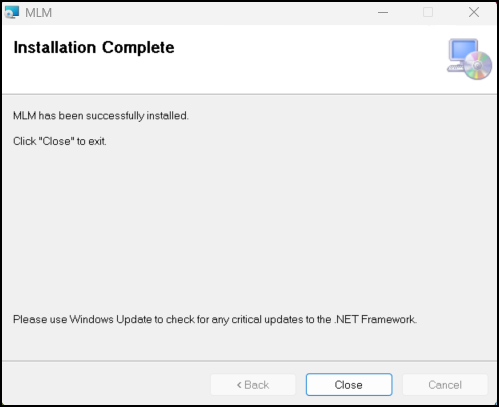Click the disabled Cancel button
The width and height of the screenshot is (499, 407).
(x=445, y=385)
